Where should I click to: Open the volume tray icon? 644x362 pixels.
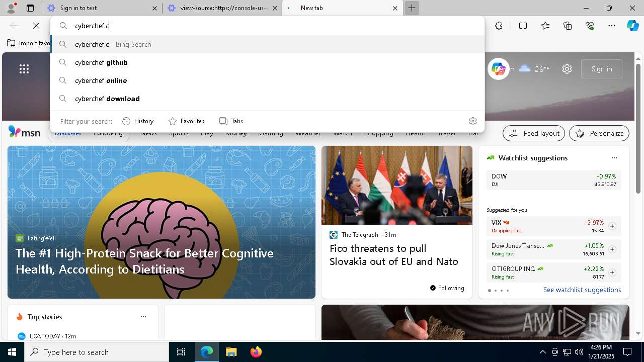[579, 352]
